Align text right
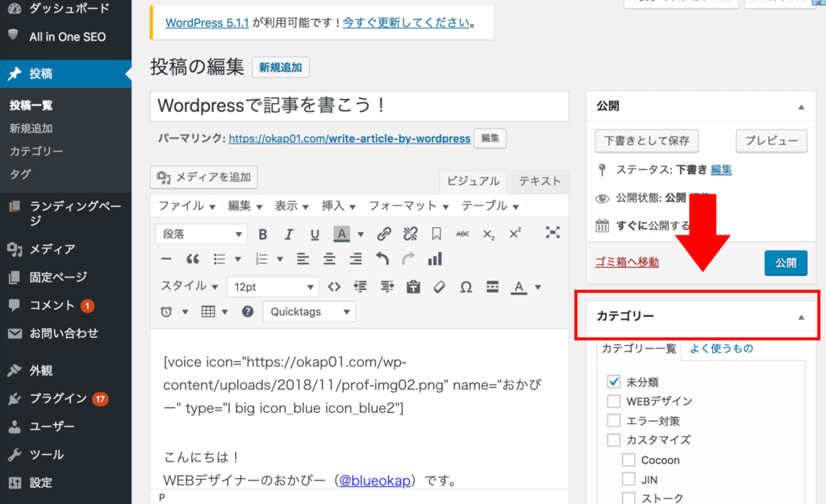The width and height of the screenshot is (826, 504). pyautogui.click(x=356, y=259)
